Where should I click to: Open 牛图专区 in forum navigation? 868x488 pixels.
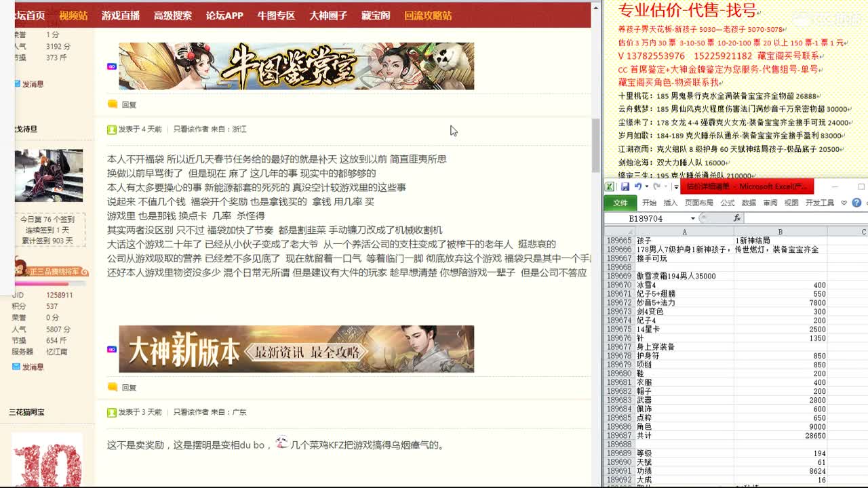pos(276,15)
